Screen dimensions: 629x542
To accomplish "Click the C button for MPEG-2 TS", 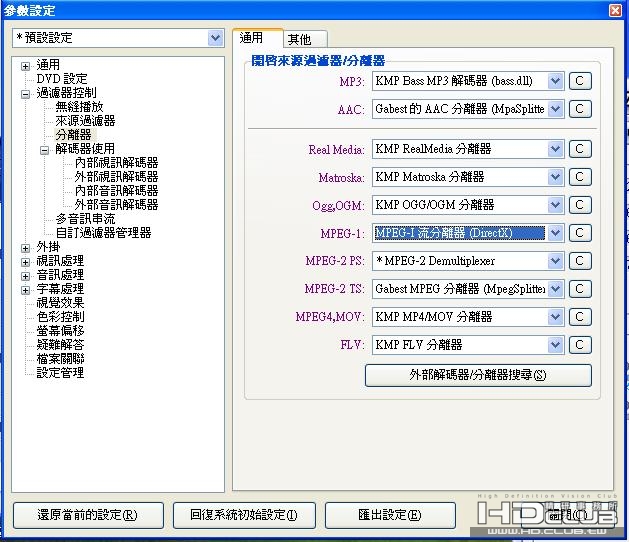I will tap(580, 289).
